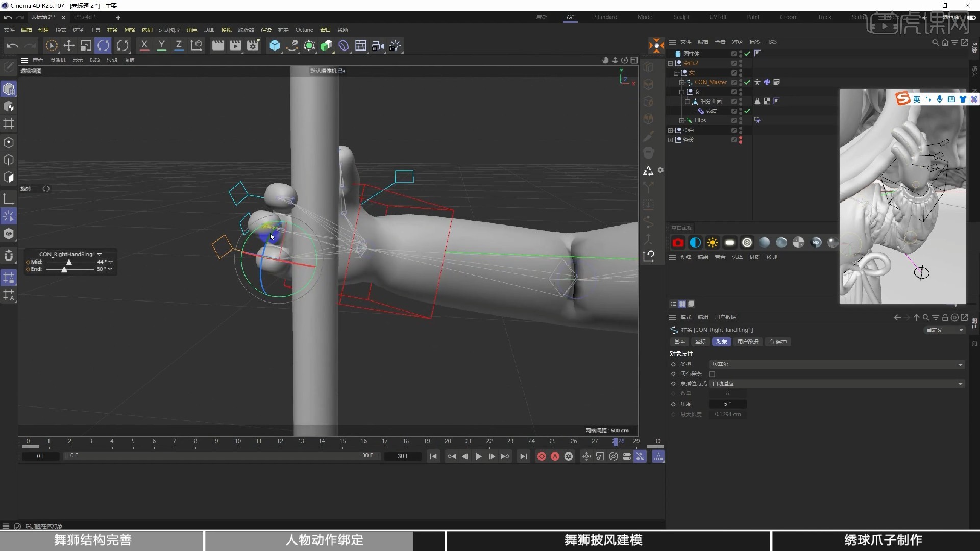Open the User Data tab button
The image size is (980, 551).
click(x=748, y=342)
